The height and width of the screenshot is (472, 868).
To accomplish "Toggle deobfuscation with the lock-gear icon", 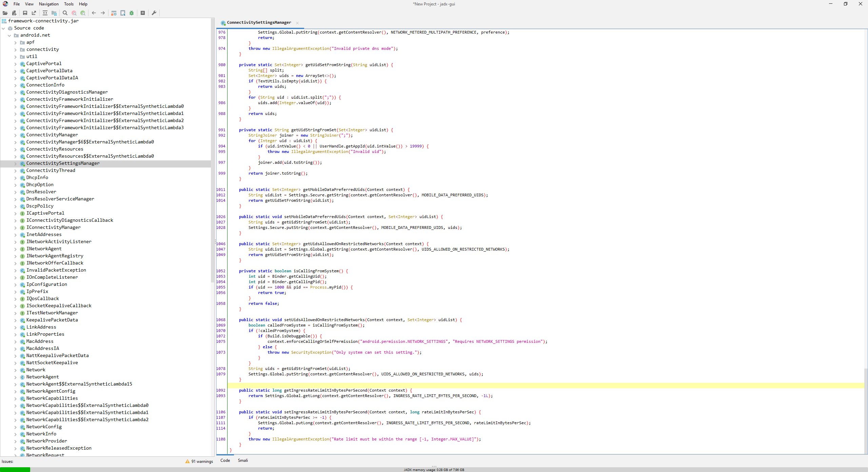I will (114, 13).
